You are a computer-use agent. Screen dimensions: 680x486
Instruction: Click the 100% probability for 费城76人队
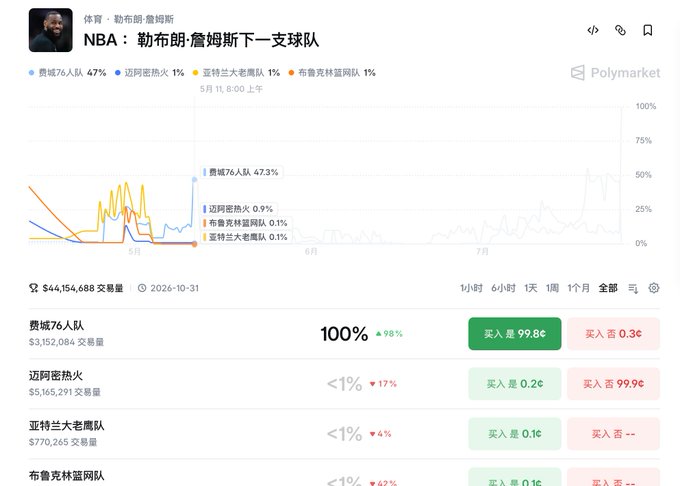[344, 334]
